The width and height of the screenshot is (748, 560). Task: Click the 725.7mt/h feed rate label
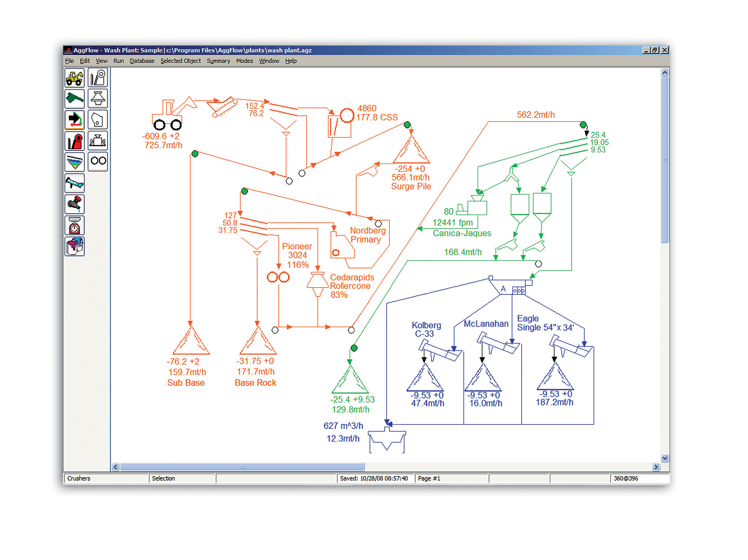(x=163, y=145)
